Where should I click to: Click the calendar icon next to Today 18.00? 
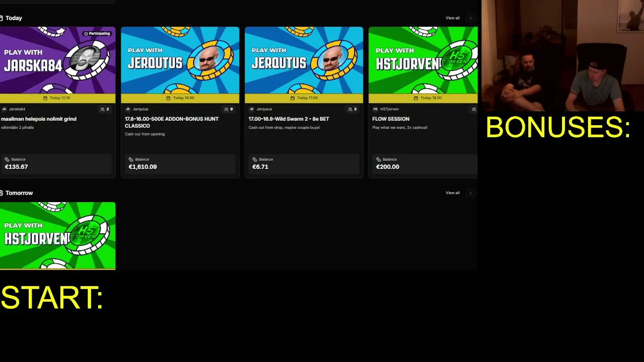[416, 98]
